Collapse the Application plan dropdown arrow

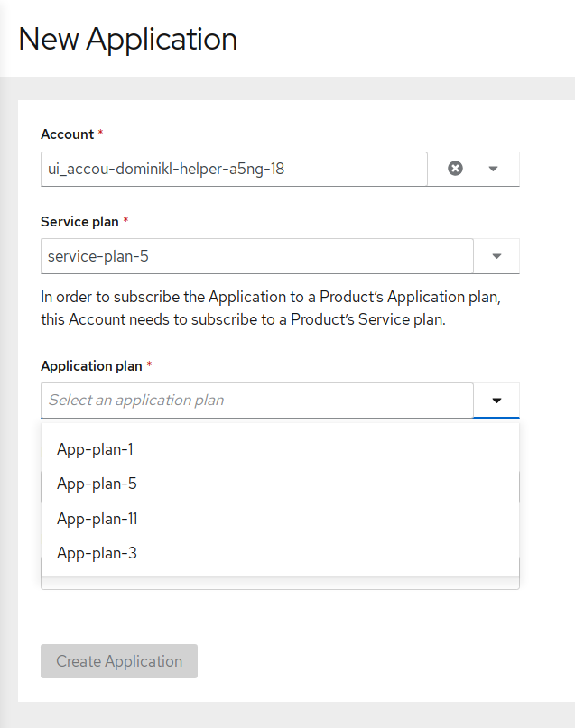[x=496, y=401]
